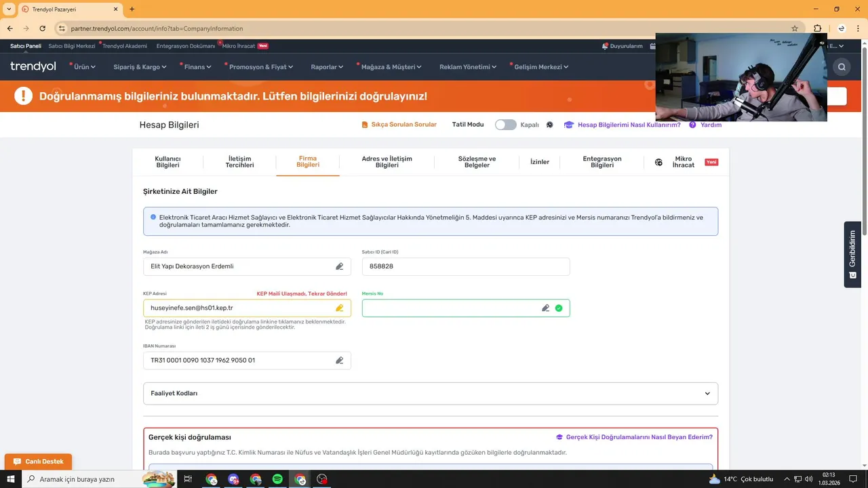
Task: Bookmark this page with the star icon
Action: [x=795, y=28]
